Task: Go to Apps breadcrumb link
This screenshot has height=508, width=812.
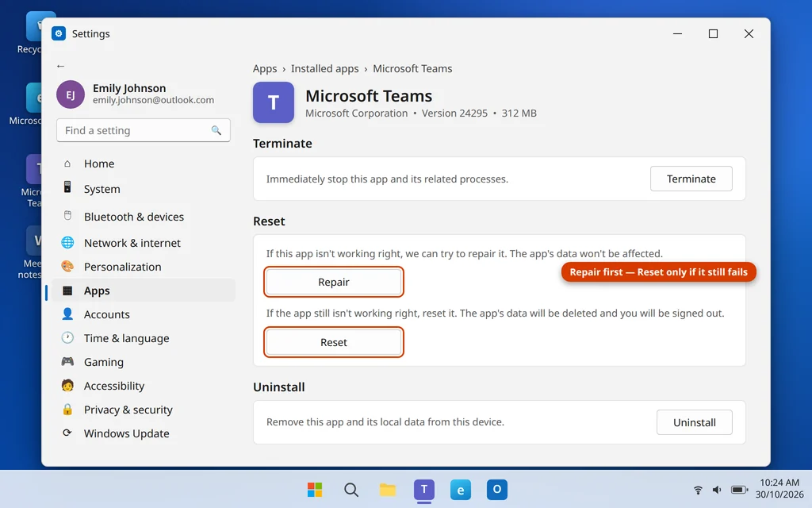Action: [x=265, y=68]
